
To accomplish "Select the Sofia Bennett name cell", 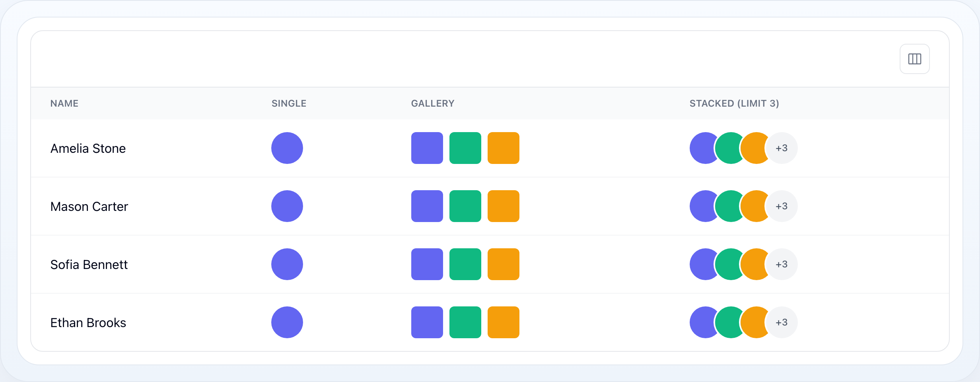I will click(x=89, y=265).
